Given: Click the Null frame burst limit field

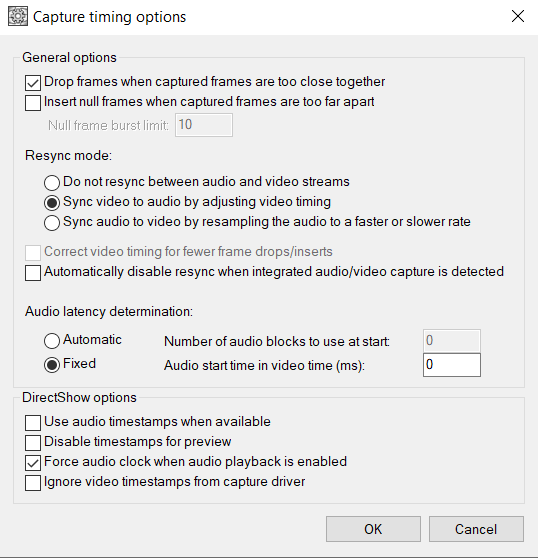Looking at the screenshot, I should (204, 125).
